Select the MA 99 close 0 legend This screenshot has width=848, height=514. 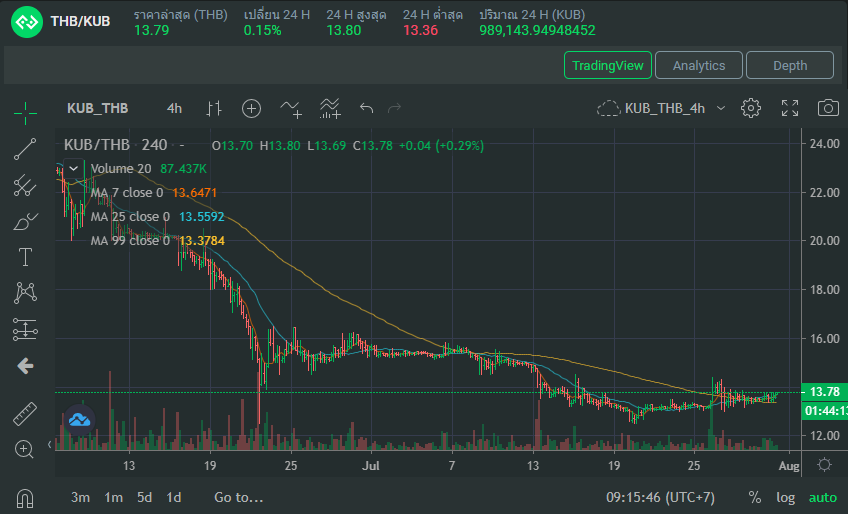point(130,240)
